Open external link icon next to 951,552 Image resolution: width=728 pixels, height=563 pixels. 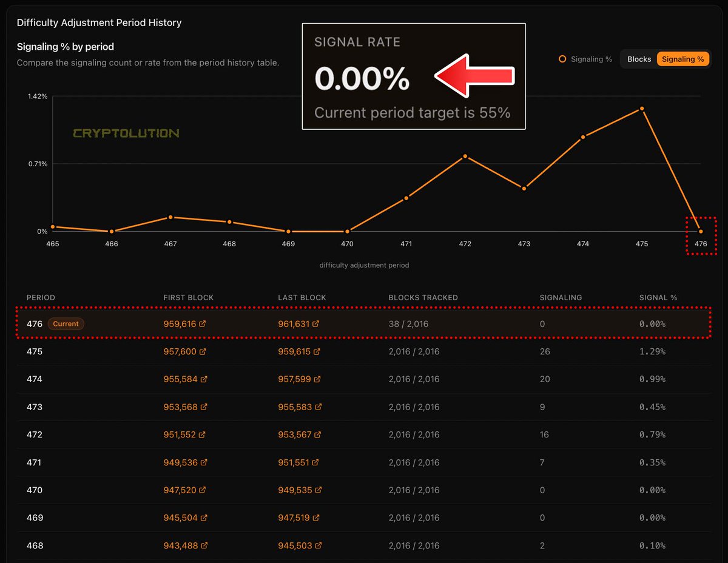(x=202, y=435)
